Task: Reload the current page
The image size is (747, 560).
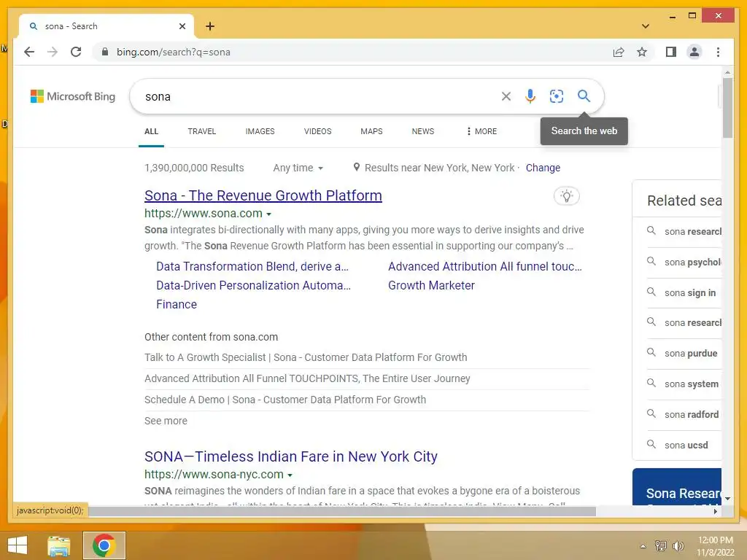Action: click(x=76, y=52)
